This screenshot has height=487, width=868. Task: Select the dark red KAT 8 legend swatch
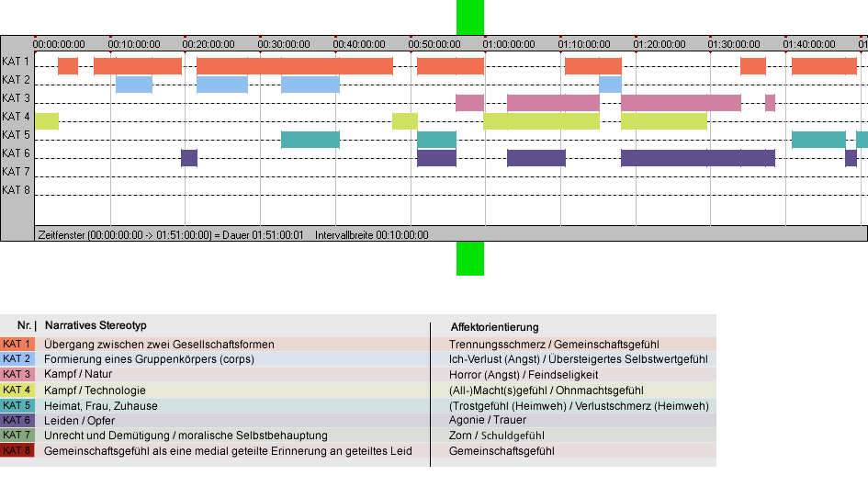[17, 450]
